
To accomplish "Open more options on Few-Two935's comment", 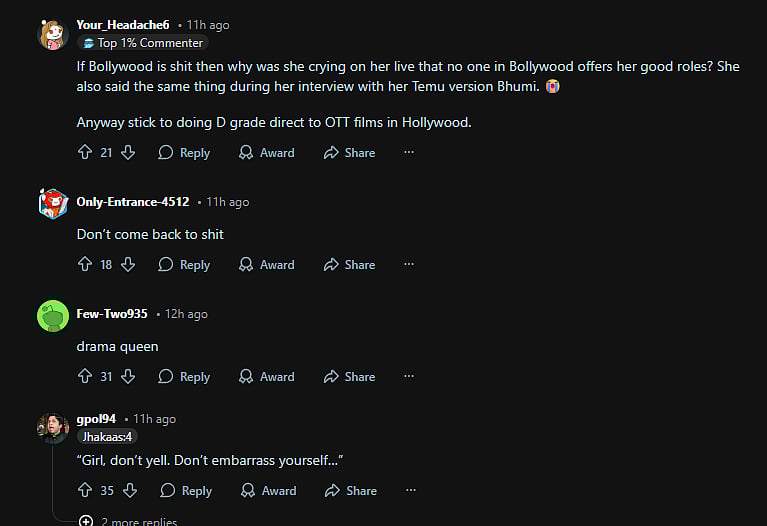I will point(408,377).
